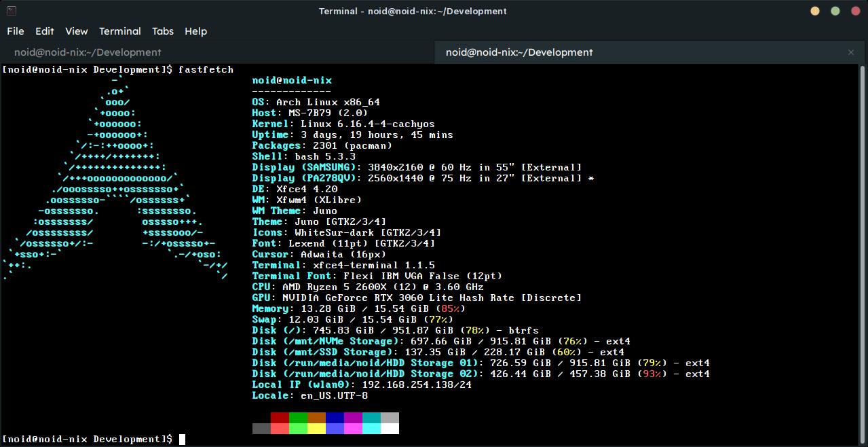
Task: Click the 'Theme: Juno [GTK2/3/4]' line
Action: [319, 221]
